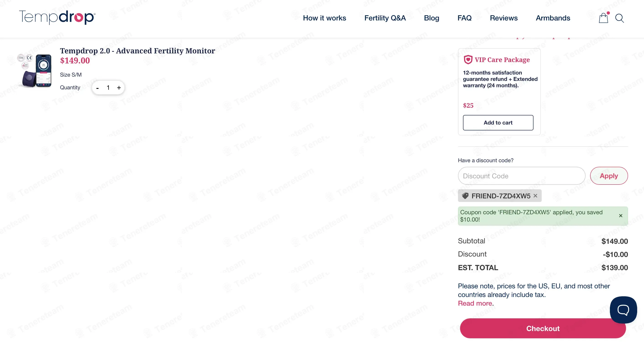644x349 pixels.
Task: Click the Checkout button
Action: [543, 328]
